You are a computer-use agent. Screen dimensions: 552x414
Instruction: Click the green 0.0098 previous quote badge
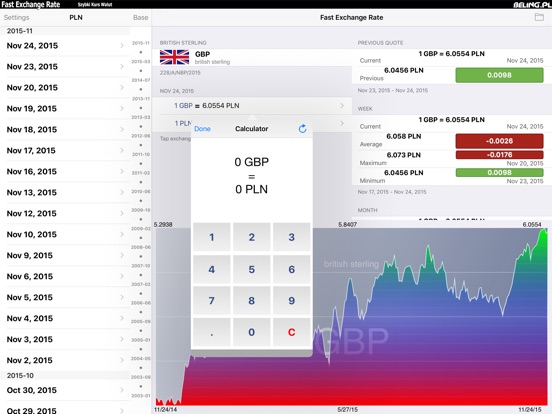pyautogui.click(x=499, y=75)
